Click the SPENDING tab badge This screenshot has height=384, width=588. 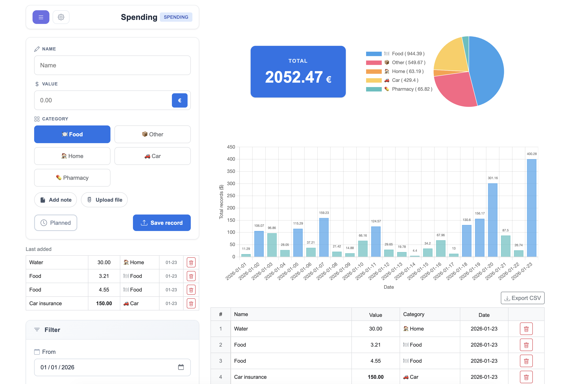176,17
